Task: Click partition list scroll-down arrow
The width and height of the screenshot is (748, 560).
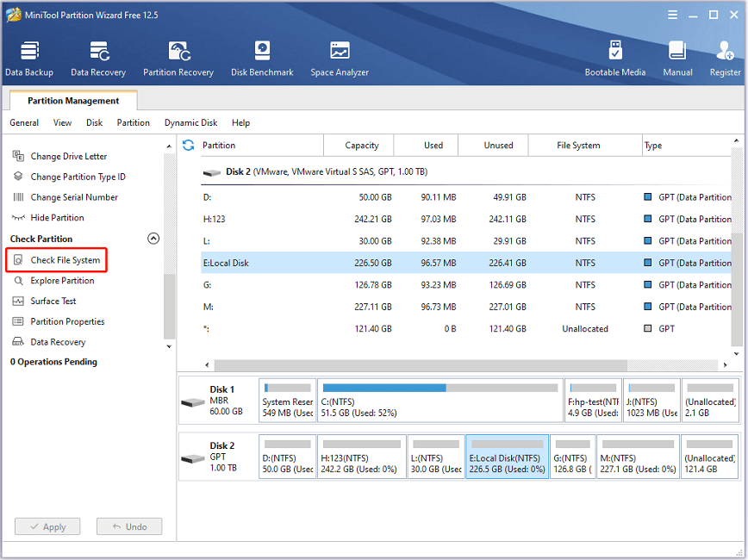Action: [x=736, y=353]
